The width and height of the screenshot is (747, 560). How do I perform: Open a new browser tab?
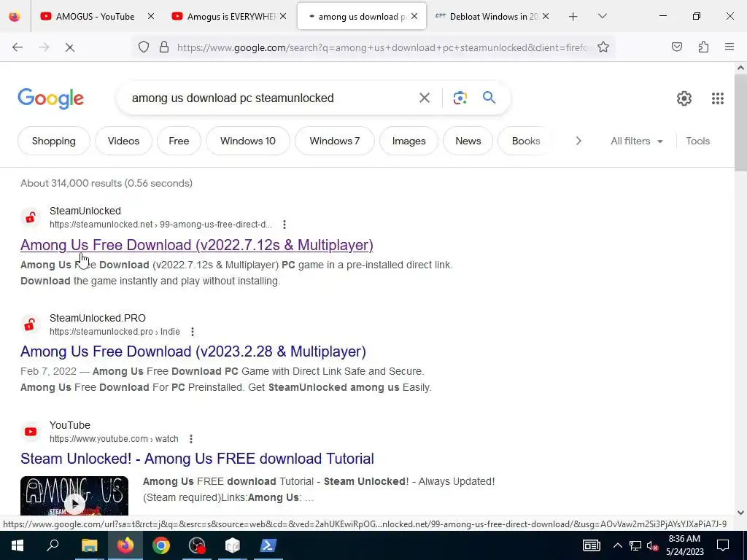click(x=573, y=17)
